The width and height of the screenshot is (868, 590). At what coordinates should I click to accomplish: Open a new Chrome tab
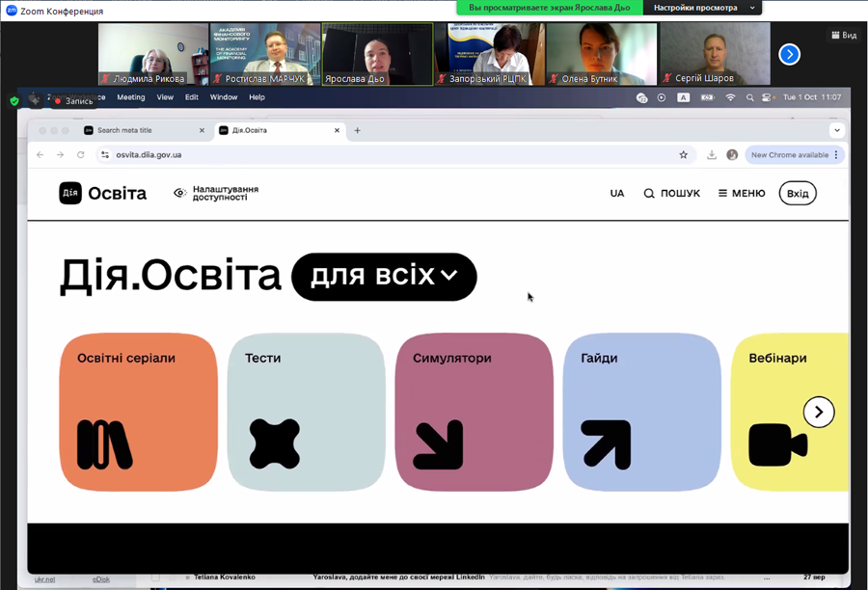(x=357, y=130)
